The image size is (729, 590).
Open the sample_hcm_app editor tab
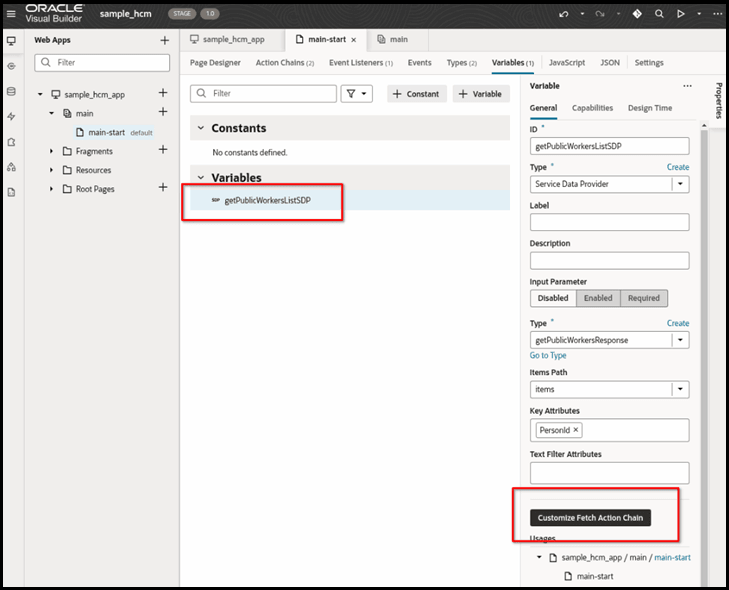point(228,40)
